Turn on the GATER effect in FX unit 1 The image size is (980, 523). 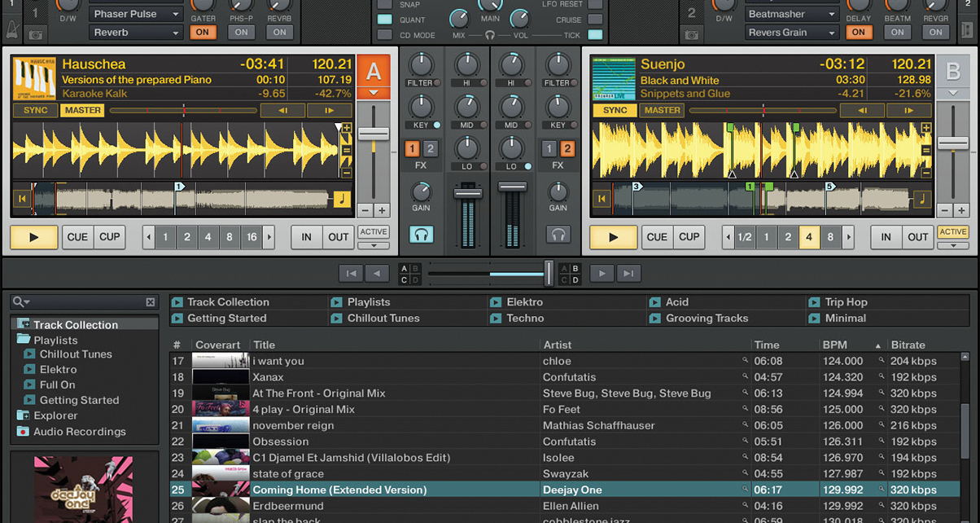(x=203, y=32)
